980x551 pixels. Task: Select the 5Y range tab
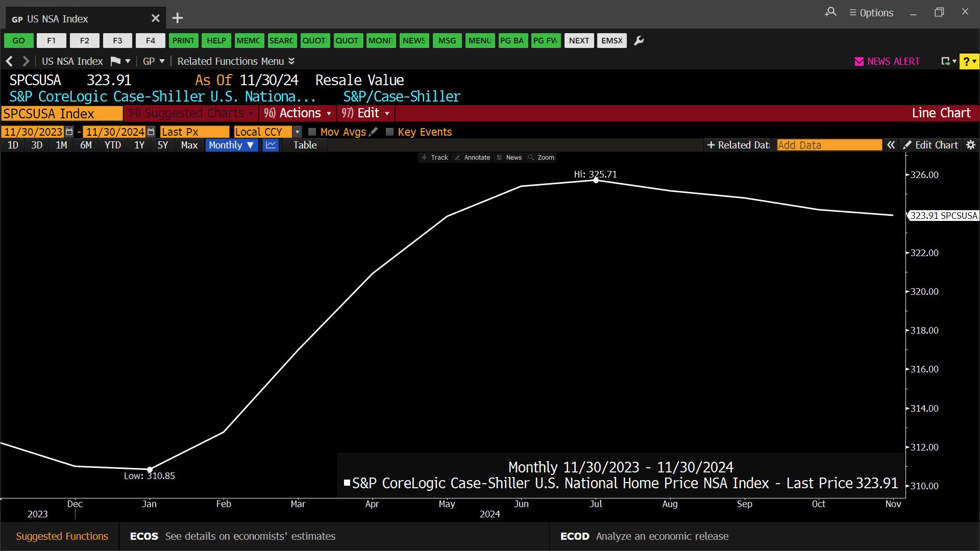[x=162, y=145]
